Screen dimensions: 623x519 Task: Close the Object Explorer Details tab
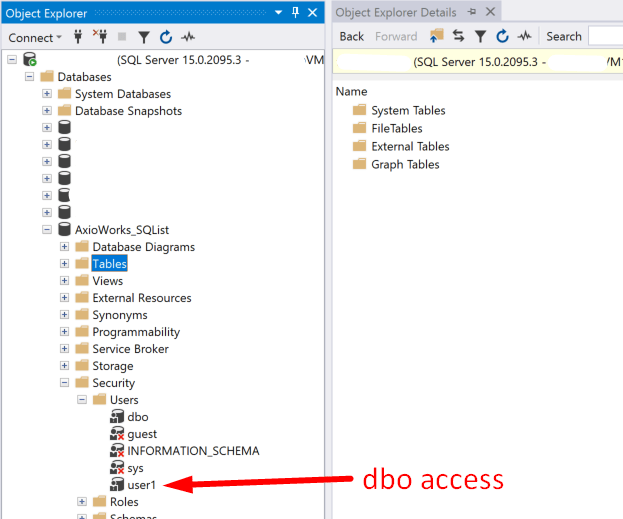click(x=491, y=12)
